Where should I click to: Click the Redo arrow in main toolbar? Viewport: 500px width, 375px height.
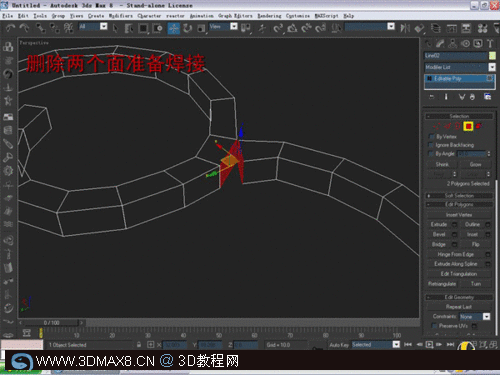24,28
